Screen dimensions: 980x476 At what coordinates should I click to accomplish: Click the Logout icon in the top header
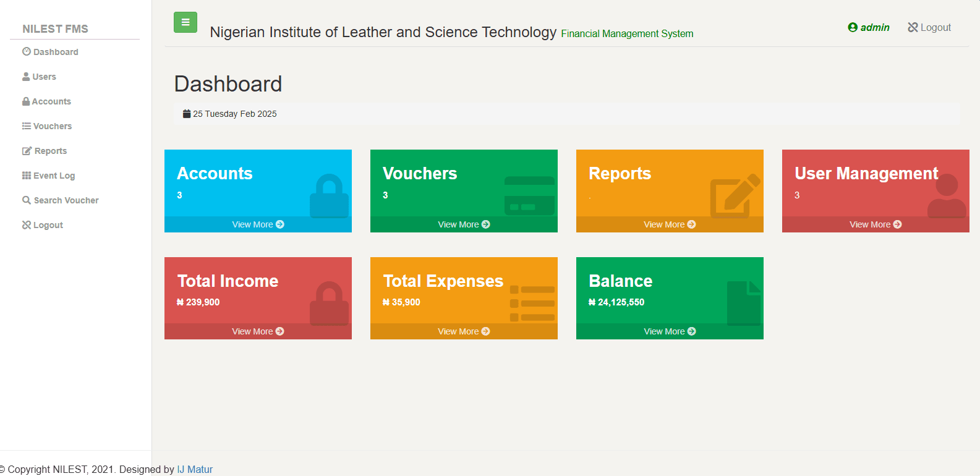(913, 27)
